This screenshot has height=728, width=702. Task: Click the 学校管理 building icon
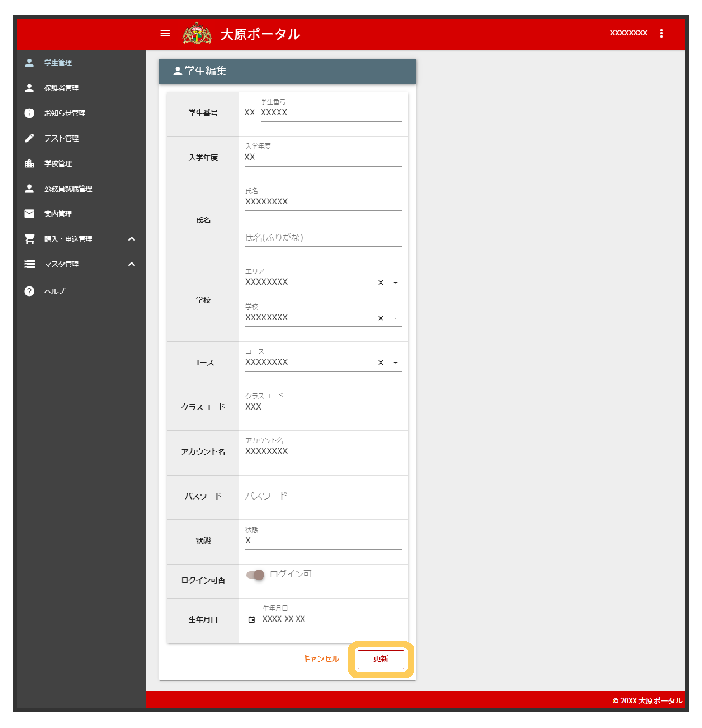click(x=29, y=163)
